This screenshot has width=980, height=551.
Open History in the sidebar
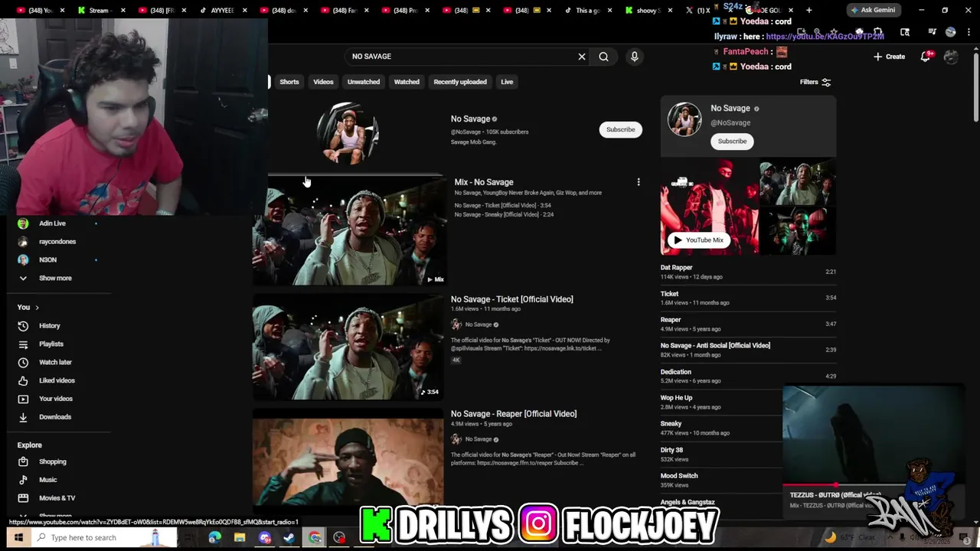coord(49,326)
